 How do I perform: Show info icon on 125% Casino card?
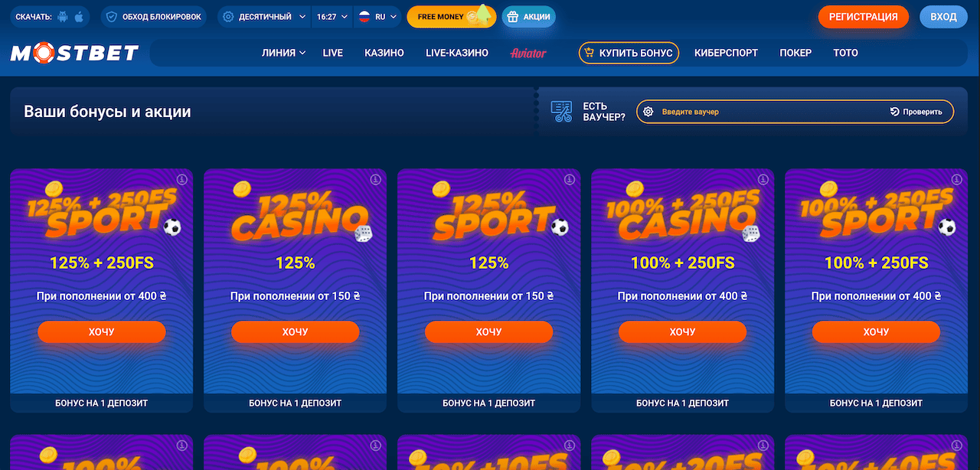click(x=375, y=179)
